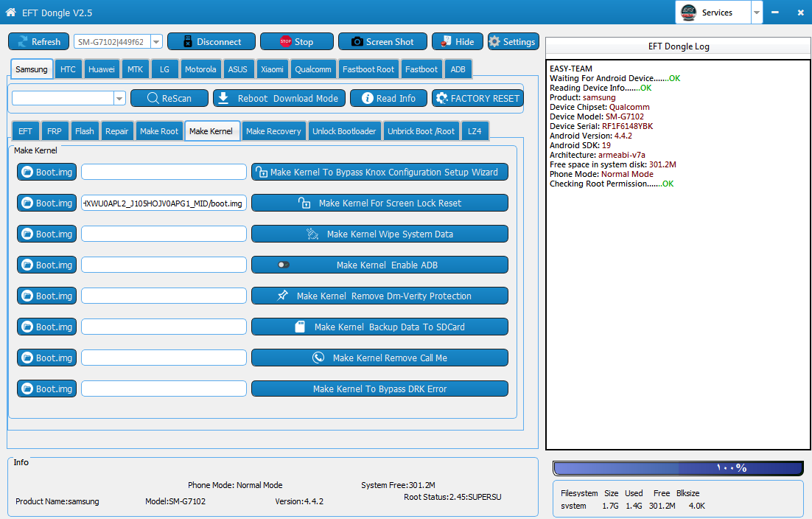Click Boot.img button for Dm-Verity row
812x519 pixels.
point(46,296)
